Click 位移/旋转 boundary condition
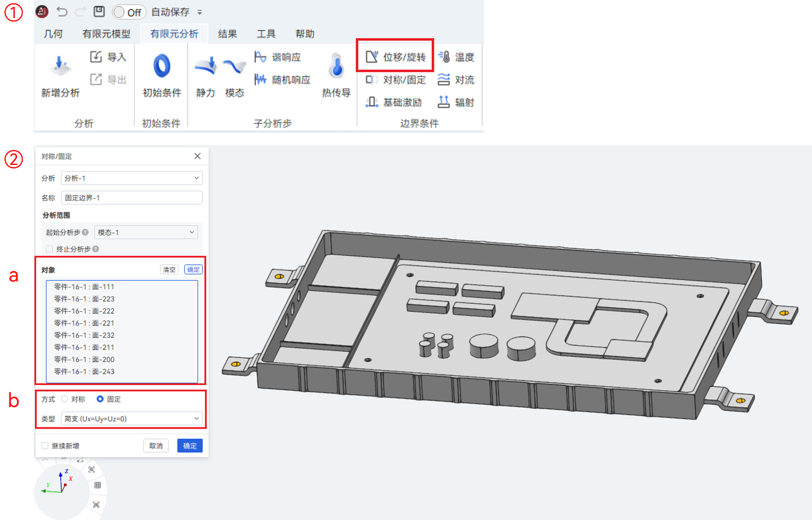Image resolution: width=812 pixels, height=520 pixels. [396, 57]
